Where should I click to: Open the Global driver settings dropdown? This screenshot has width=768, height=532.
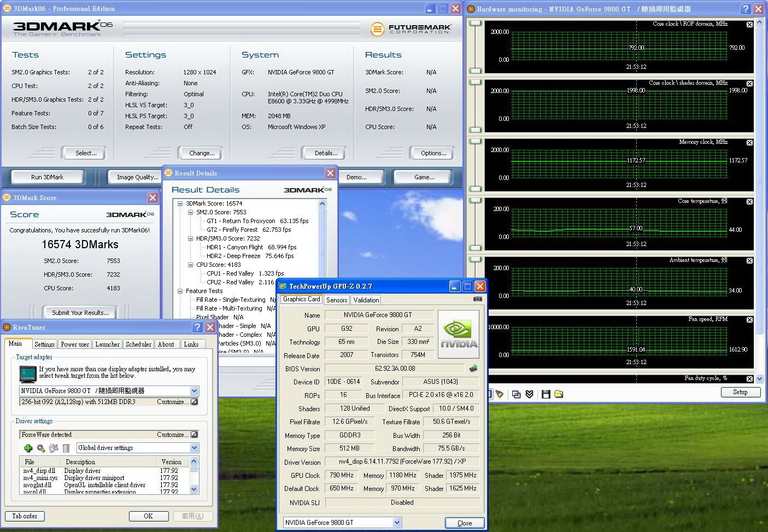pyautogui.click(x=194, y=448)
